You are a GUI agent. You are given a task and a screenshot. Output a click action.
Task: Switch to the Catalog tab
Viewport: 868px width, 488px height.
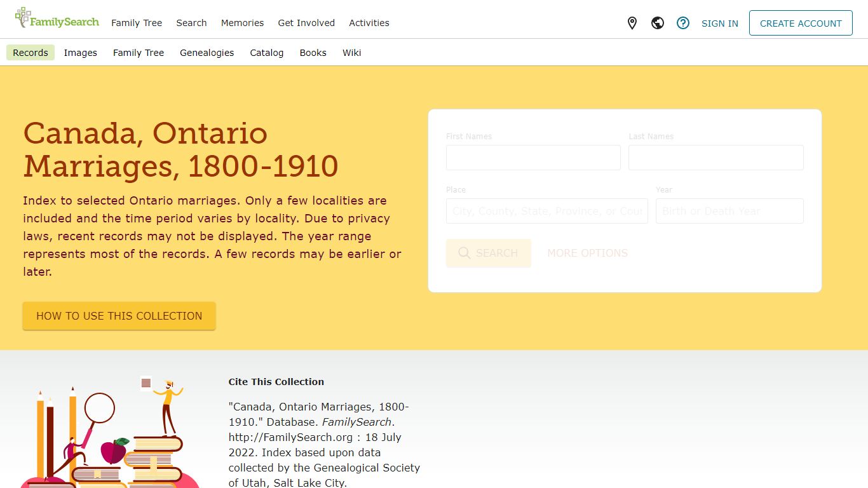(x=267, y=53)
